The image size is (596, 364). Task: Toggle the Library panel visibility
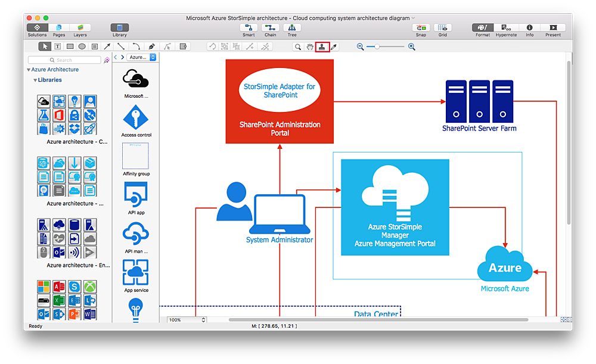click(119, 29)
